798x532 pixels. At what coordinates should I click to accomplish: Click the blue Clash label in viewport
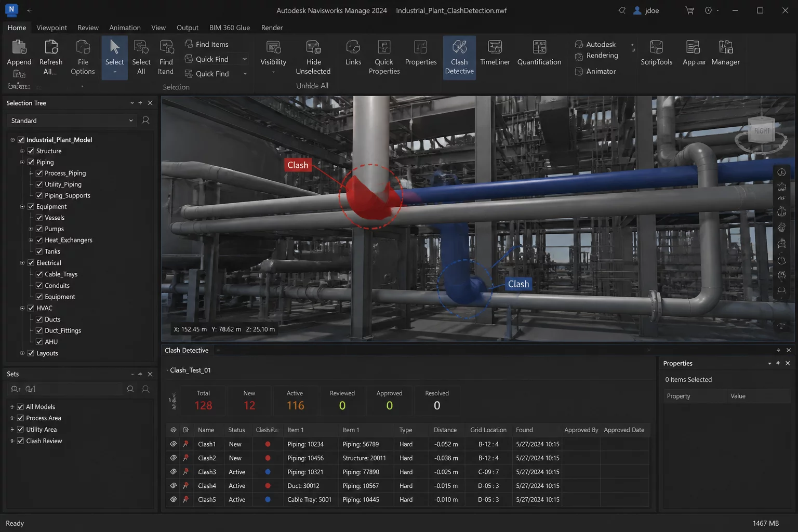[x=518, y=284]
